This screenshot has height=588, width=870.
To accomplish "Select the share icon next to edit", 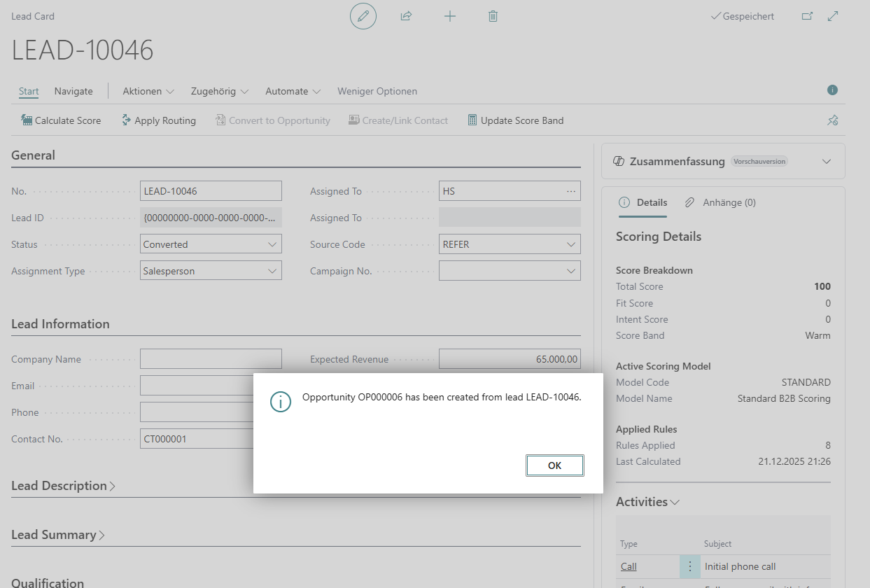I will (x=406, y=16).
